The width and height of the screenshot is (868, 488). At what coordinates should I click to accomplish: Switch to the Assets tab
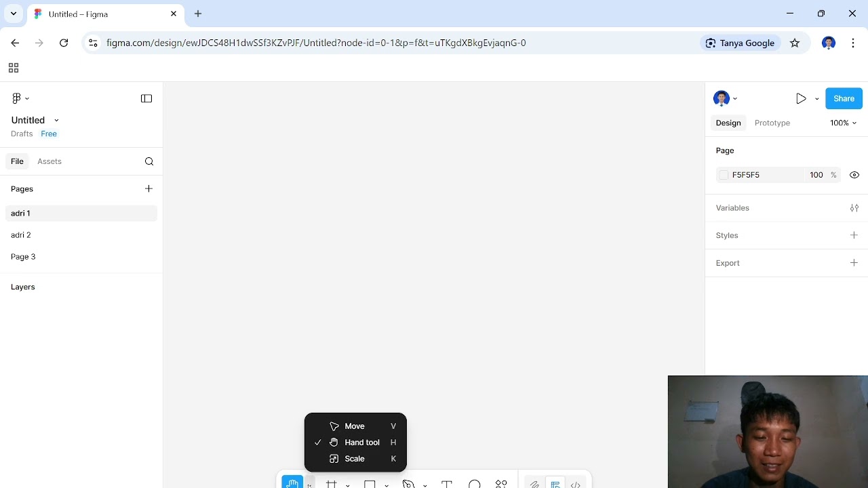pyautogui.click(x=50, y=161)
